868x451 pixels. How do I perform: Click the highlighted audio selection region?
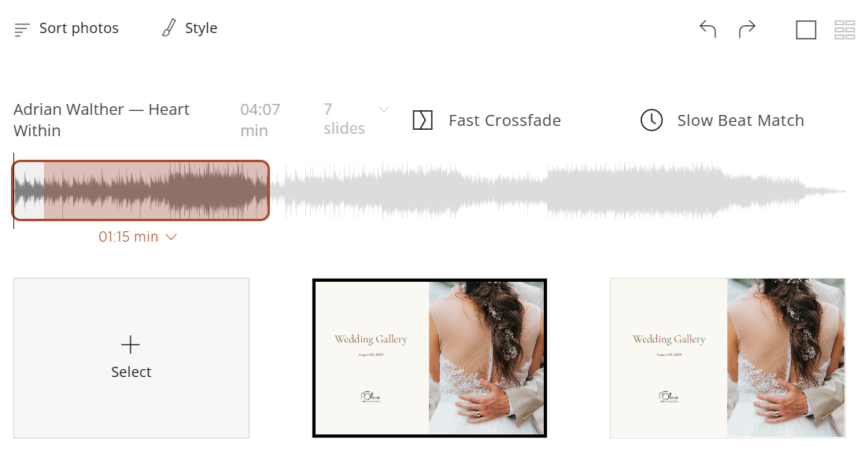coord(141,190)
